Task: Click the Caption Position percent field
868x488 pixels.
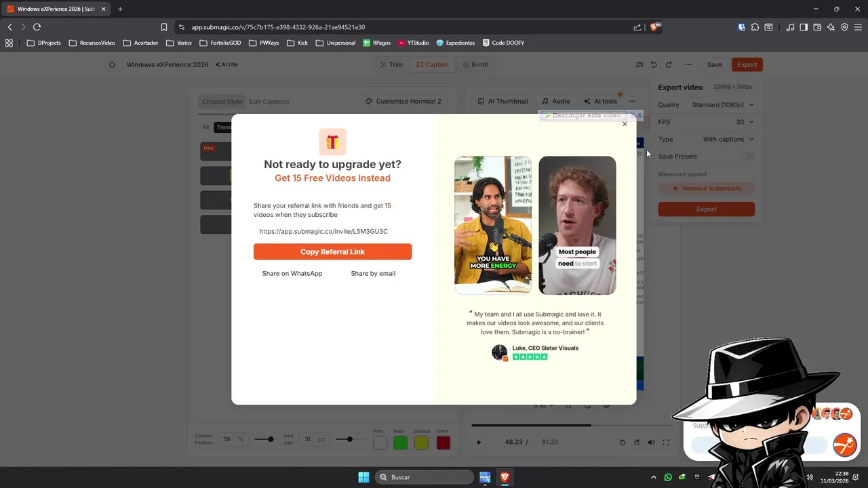Action: (232, 439)
